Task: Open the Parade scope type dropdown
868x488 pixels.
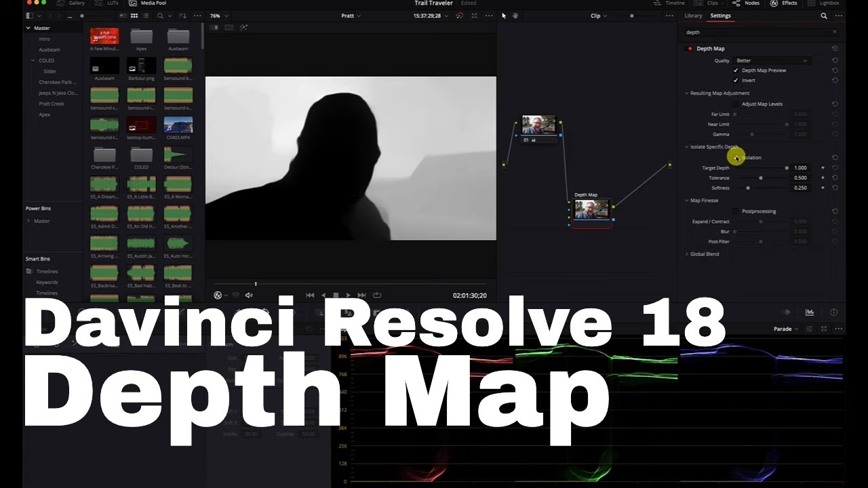Action: pos(786,329)
